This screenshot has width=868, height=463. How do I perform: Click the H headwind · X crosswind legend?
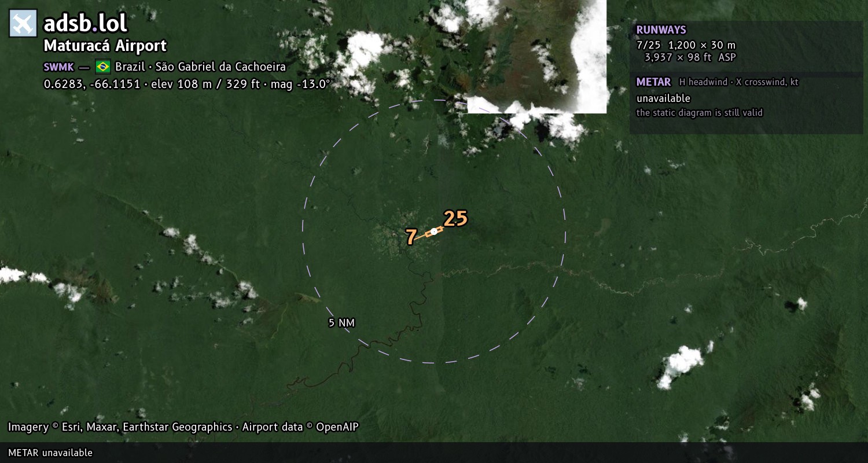coord(739,82)
